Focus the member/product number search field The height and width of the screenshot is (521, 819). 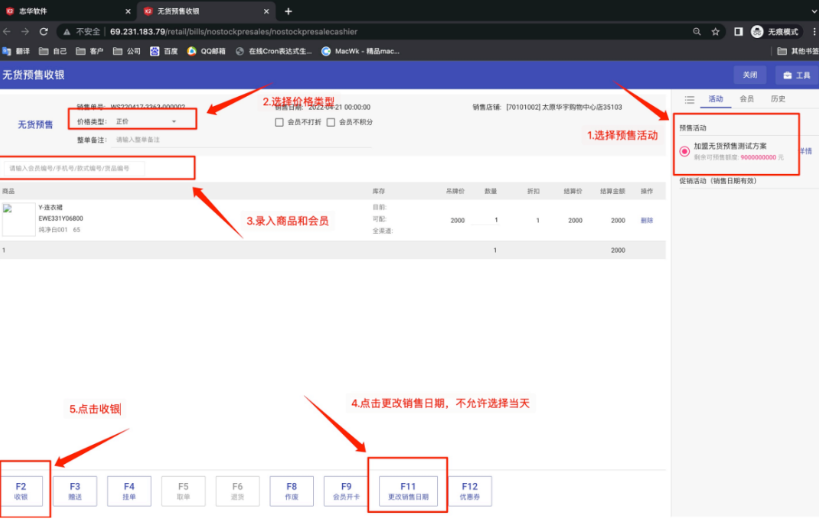74,168
